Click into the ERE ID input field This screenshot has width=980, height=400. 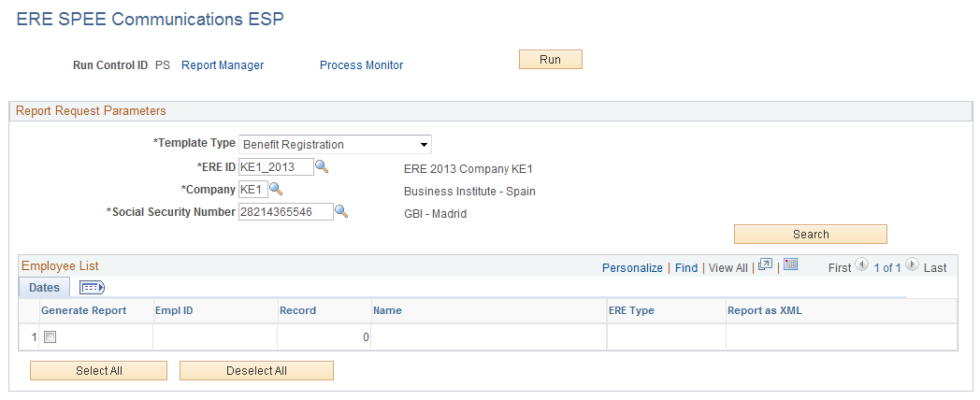click(x=276, y=167)
